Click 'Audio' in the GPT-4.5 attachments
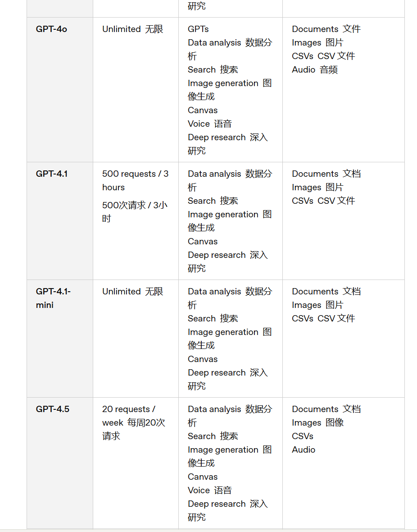 pyautogui.click(x=304, y=450)
